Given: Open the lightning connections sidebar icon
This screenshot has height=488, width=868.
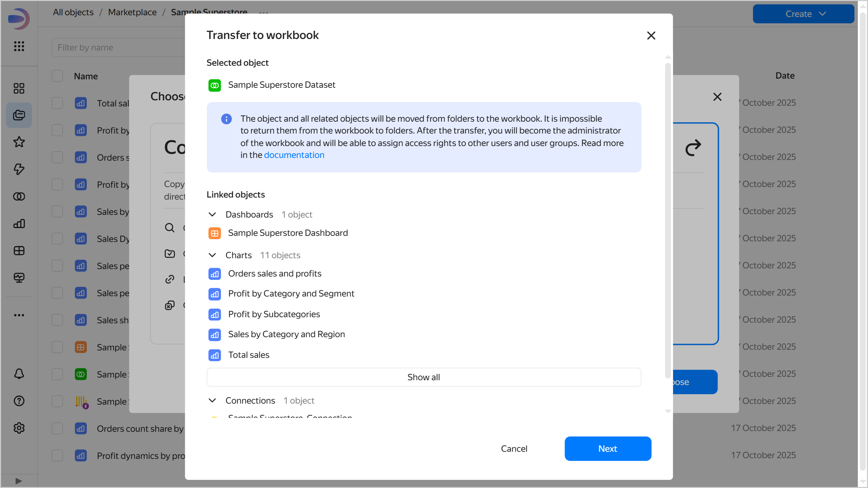Looking at the screenshot, I should tap(19, 169).
